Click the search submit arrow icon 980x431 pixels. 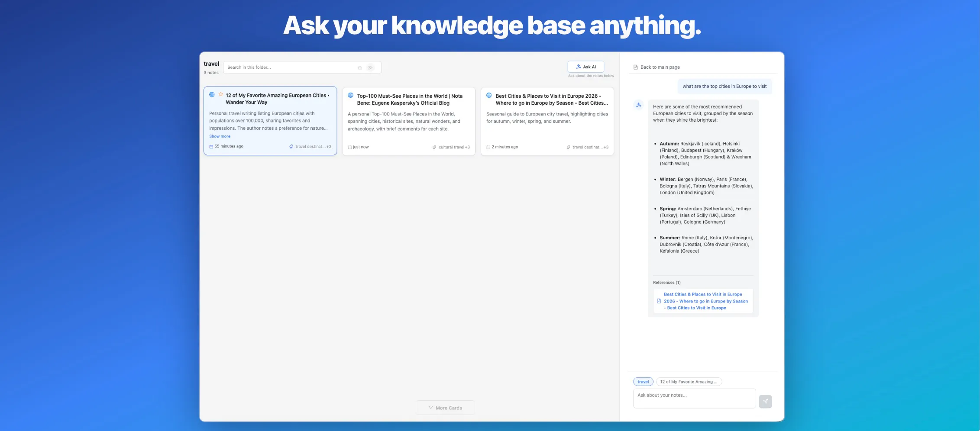[370, 68]
